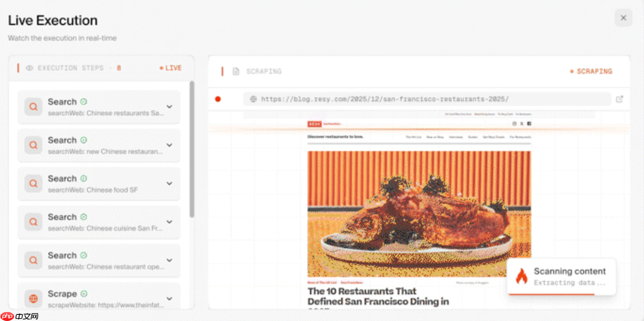Image resolution: width=644 pixels, height=321 pixels.
Task: Open scraped URL in external window icon
Action: (620, 99)
